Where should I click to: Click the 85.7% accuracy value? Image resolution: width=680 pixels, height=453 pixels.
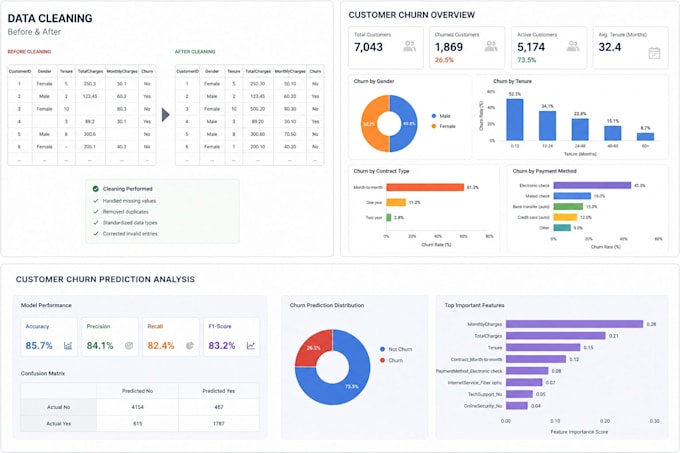39,345
